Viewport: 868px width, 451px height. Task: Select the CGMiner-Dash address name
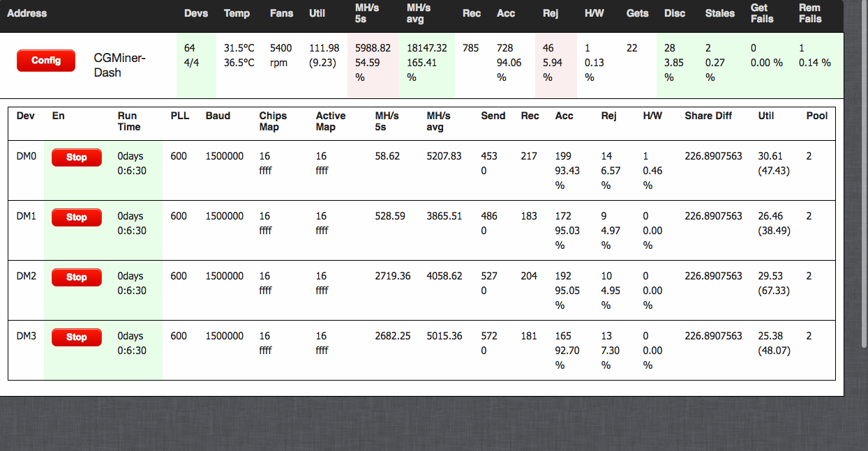click(x=120, y=66)
